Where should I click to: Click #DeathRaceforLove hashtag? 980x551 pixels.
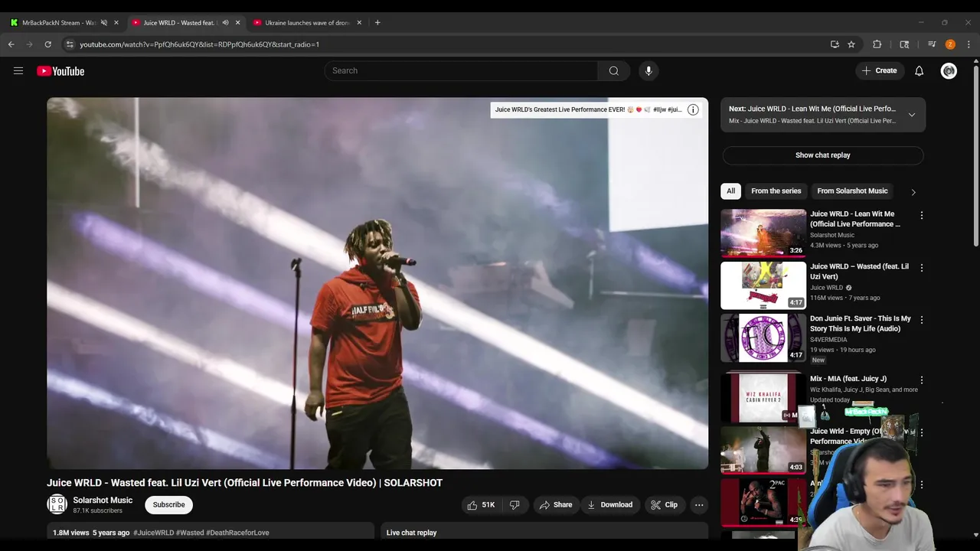click(x=237, y=533)
